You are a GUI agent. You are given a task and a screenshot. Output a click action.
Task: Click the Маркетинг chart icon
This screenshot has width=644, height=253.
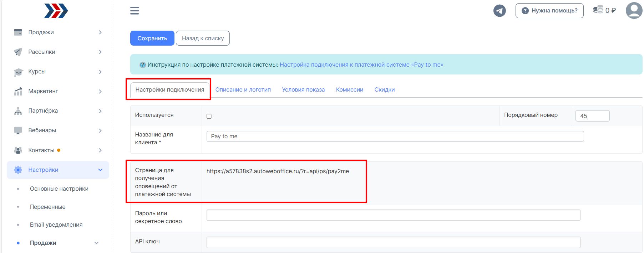coord(18,92)
